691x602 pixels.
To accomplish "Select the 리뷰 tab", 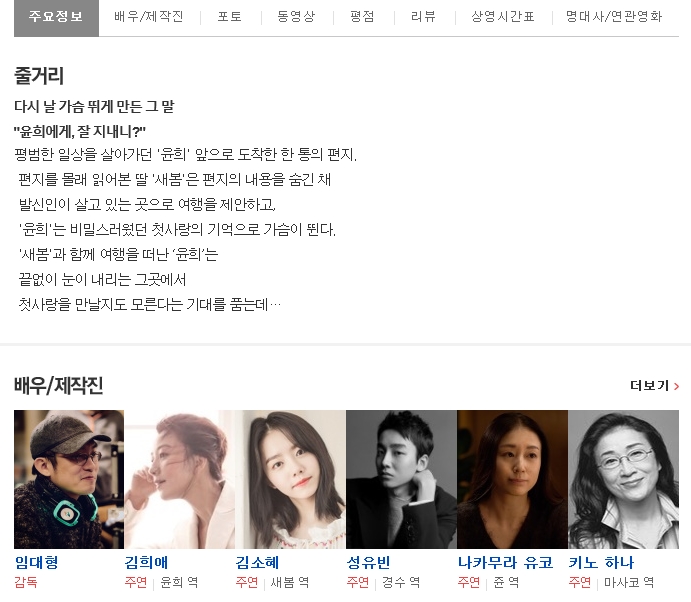I will click(424, 17).
